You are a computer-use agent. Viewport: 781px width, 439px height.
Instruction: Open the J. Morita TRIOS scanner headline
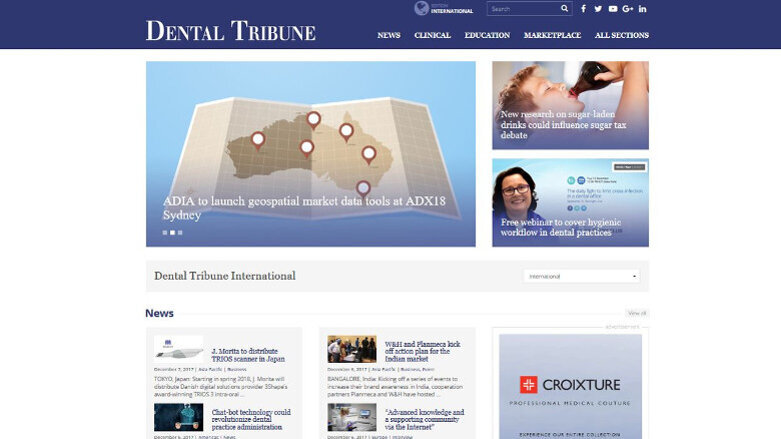[248, 355]
